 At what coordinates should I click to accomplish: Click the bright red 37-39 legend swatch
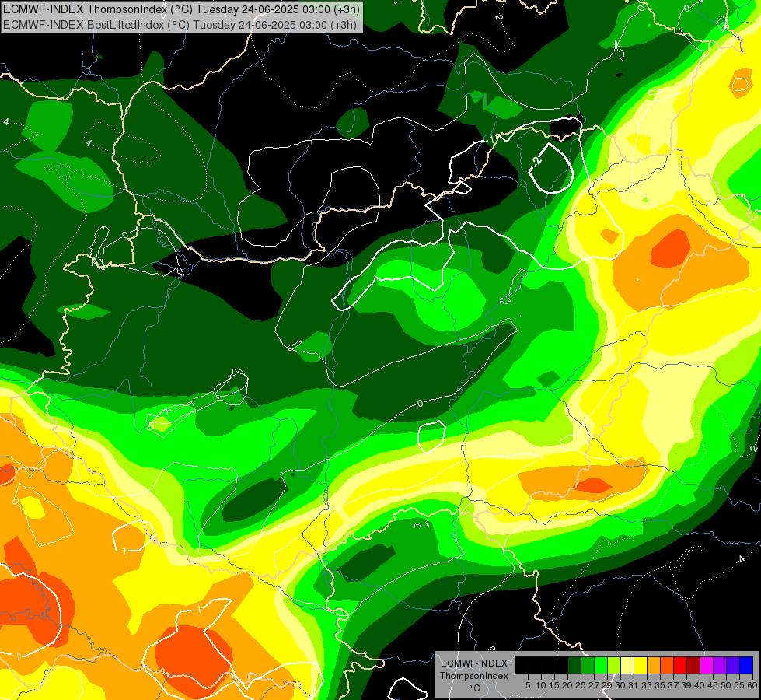tap(680, 665)
